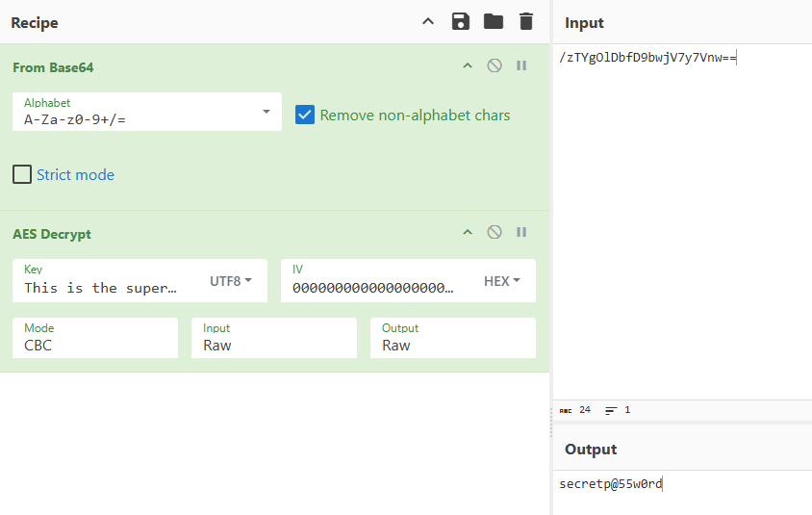Click the Output panel heading
Screen dimensions: 812x515
point(591,450)
